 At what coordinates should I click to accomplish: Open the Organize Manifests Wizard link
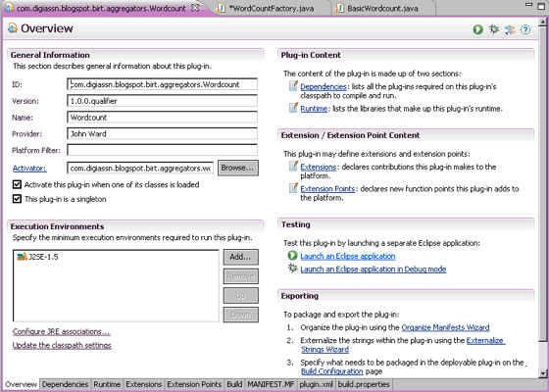coord(445,327)
